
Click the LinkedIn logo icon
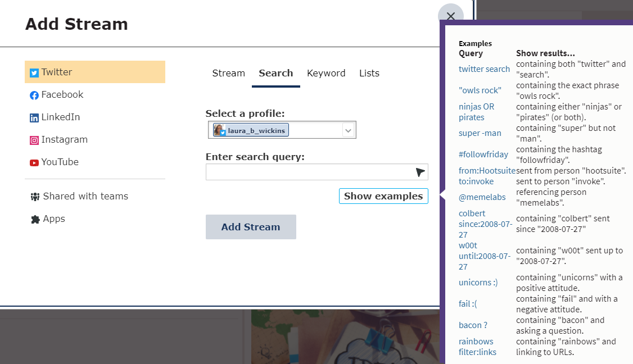point(34,118)
